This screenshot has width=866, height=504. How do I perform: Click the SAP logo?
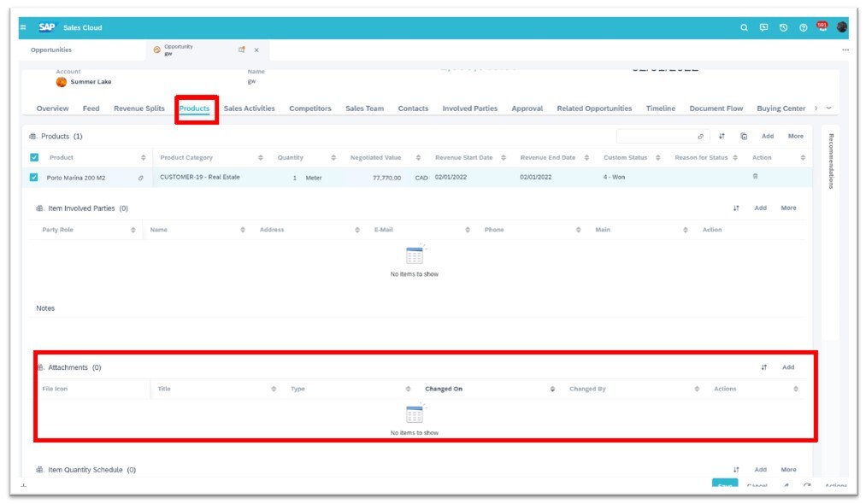[x=48, y=27]
